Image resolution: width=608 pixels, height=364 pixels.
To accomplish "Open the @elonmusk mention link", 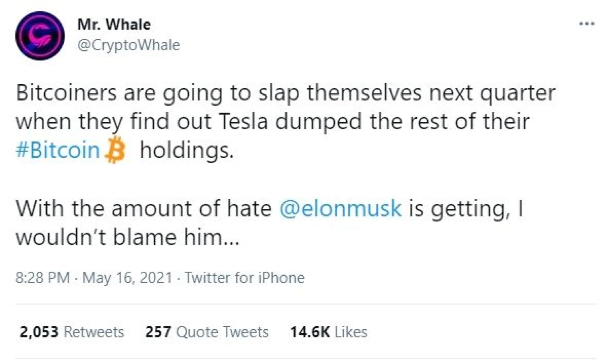I will [x=340, y=209].
